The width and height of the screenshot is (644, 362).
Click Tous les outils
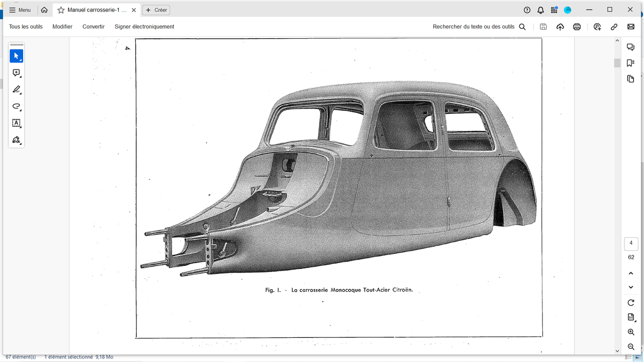[x=26, y=27]
